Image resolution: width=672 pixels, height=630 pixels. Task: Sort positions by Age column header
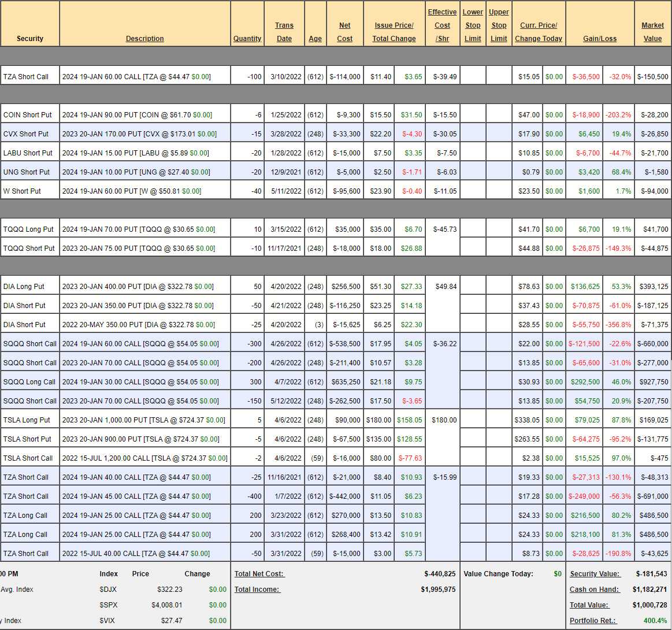pyautogui.click(x=315, y=39)
